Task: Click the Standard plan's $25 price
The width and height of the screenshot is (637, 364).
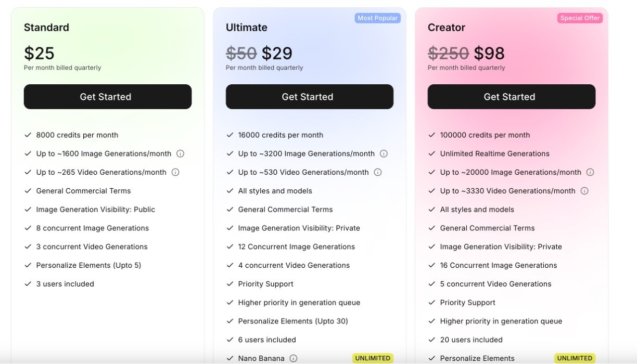Action: coord(39,53)
